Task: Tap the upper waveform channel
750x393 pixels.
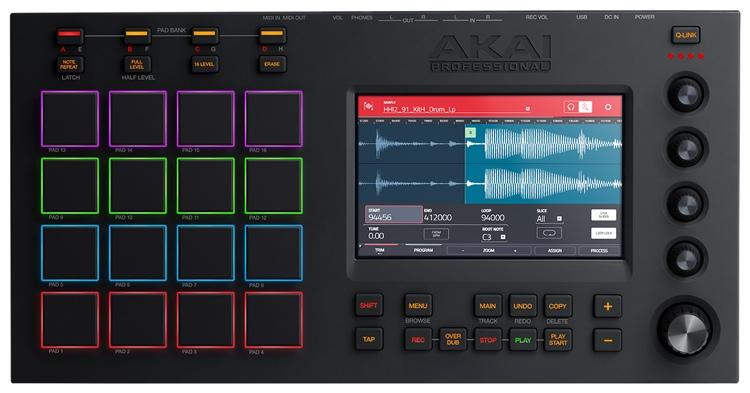Action: 490,143
